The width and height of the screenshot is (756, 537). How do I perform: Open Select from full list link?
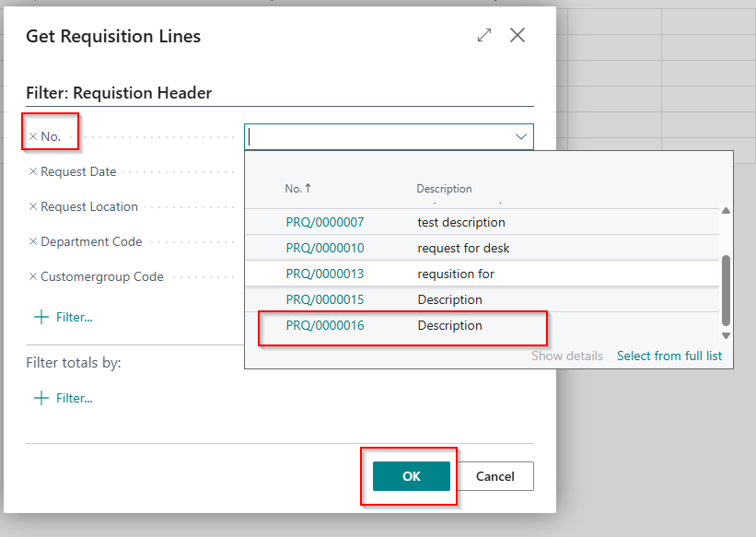(x=669, y=356)
